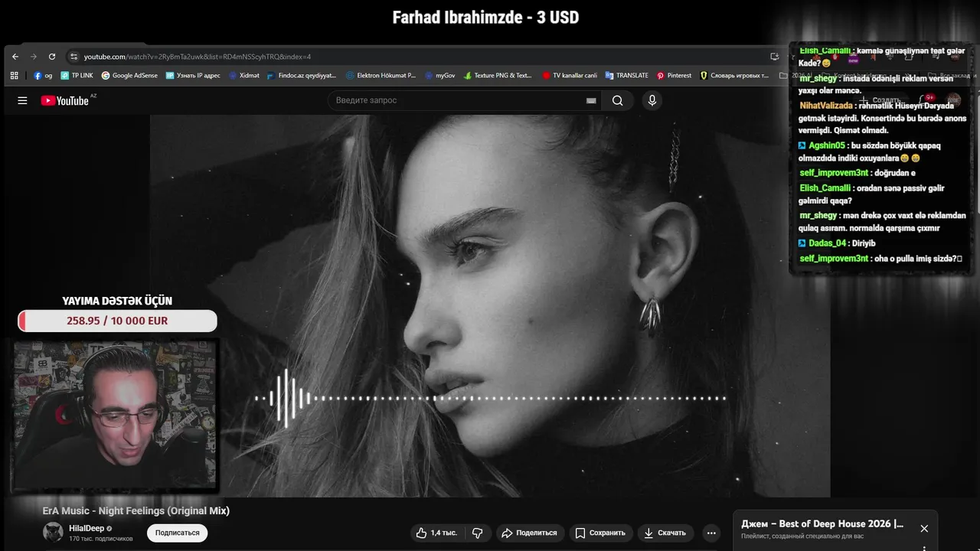Click the playlist title 'Джем – Best of Deep House 2026'
Screen dimensions: 980x551
822,524
